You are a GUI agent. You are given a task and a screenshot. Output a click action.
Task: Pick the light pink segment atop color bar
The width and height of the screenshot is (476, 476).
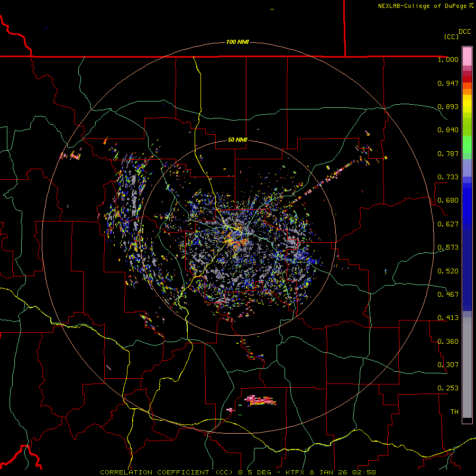point(467,57)
